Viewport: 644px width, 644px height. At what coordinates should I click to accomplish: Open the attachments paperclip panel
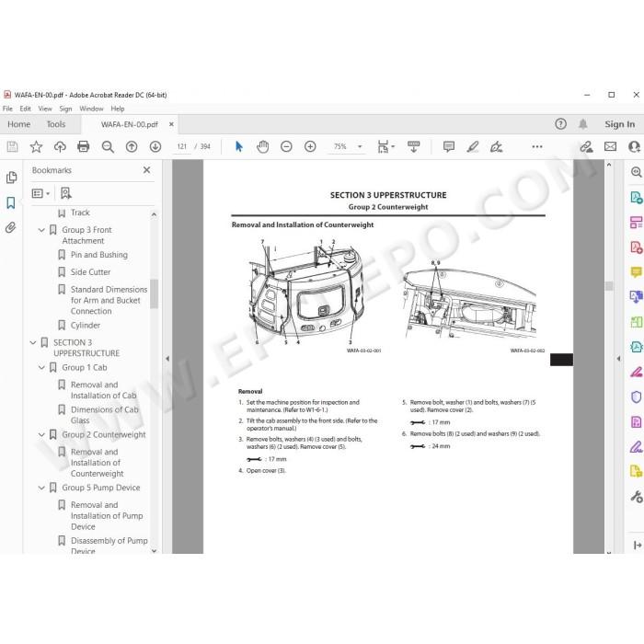(11, 227)
